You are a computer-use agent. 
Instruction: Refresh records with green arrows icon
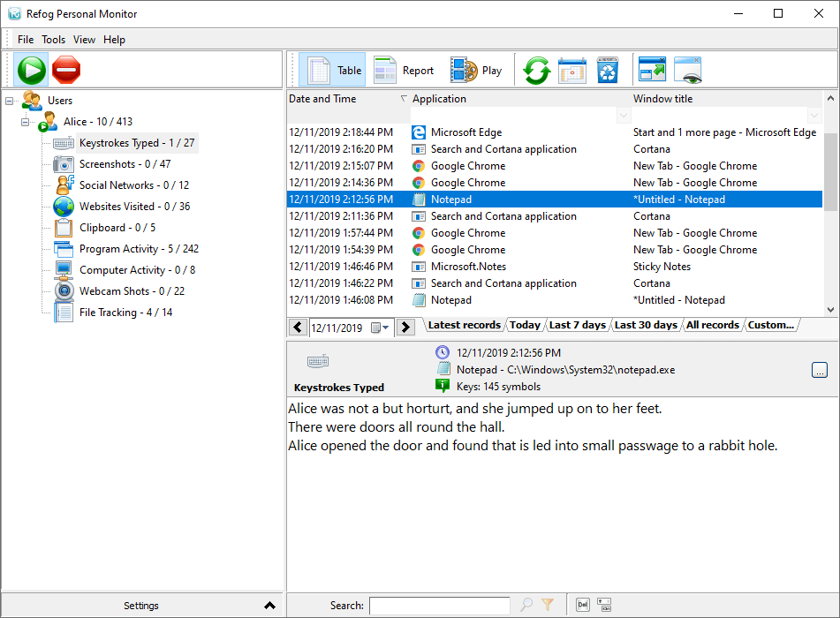[x=537, y=70]
